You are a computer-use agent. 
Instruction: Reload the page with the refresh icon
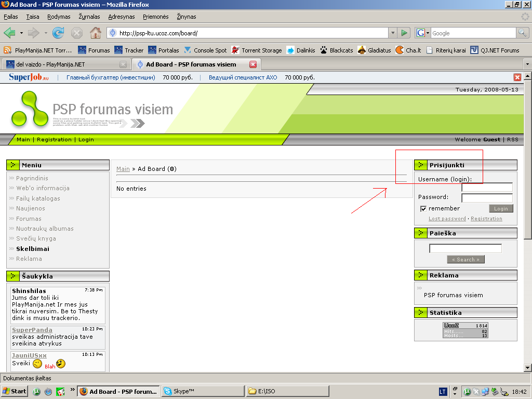(58, 33)
